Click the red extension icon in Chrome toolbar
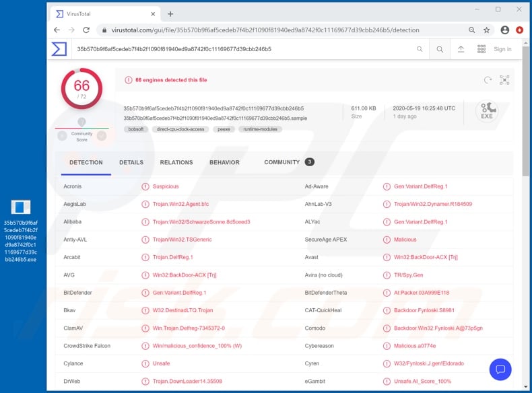Image resolution: width=532 pixels, height=393 pixels. click(x=519, y=30)
